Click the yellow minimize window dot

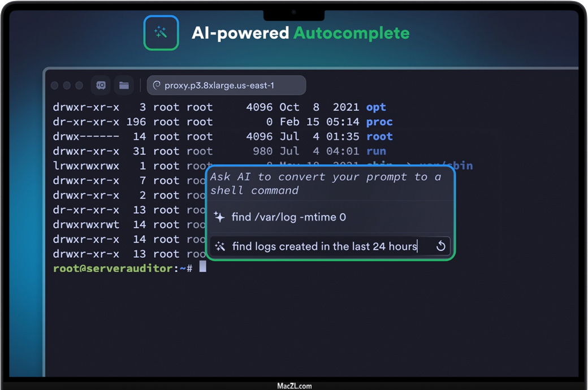tap(67, 85)
